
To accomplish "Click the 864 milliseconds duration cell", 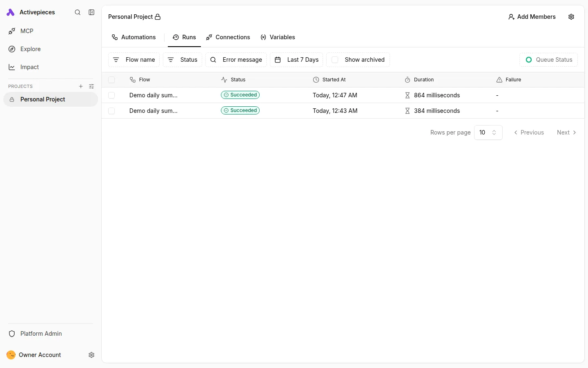I will pos(432,95).
